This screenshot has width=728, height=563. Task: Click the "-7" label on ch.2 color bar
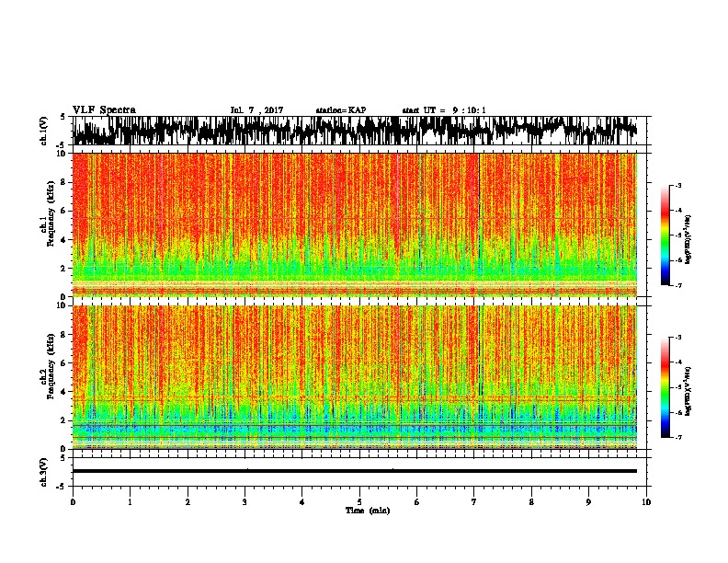pyautogui.click(x=677, y=437)
